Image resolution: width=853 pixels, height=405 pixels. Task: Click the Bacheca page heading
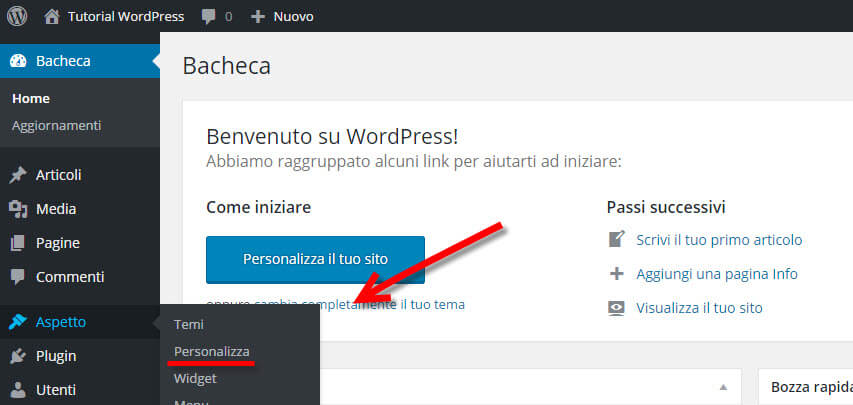point(227,66)
